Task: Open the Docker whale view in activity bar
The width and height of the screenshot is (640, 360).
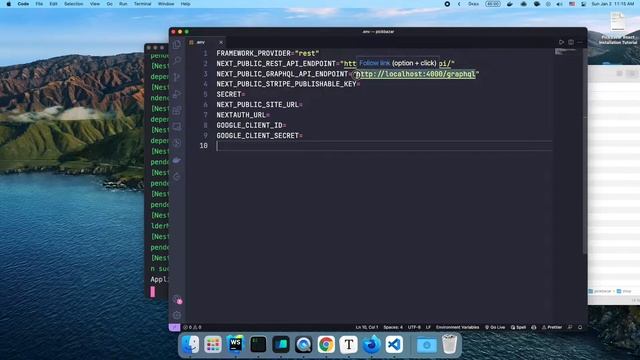Action: point(177,160)
